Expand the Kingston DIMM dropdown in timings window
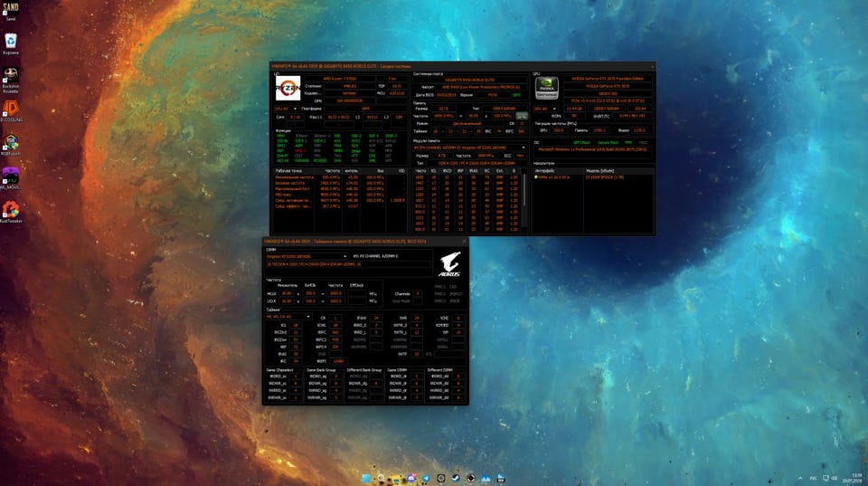Screen dimensions: 868x486 [307, 257]
